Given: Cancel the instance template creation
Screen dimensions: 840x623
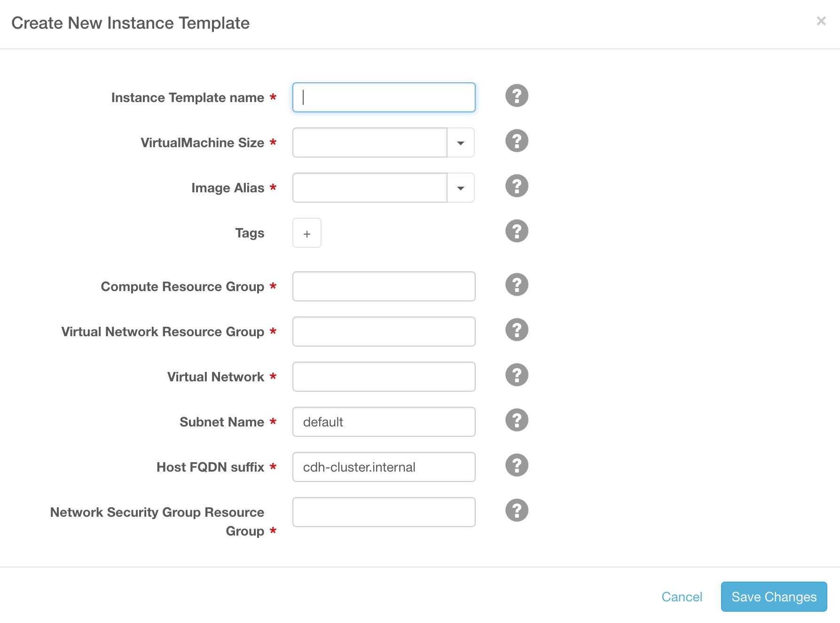Looking at the screenshot, I should pyautogui.click(x=682, y=597).
